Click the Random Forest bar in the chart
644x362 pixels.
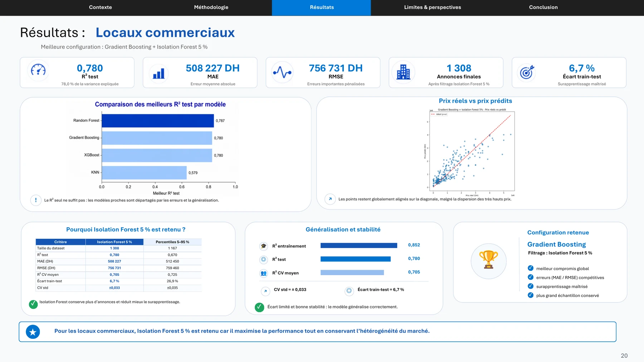(158, 120)
